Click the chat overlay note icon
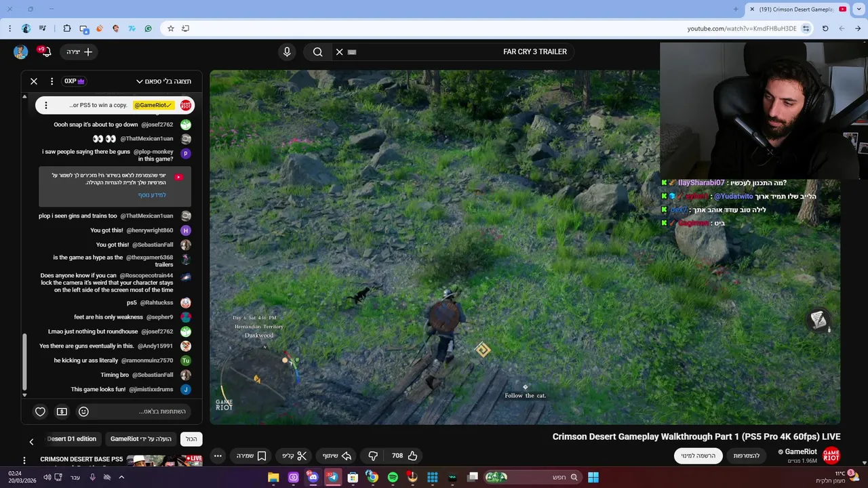Image resolution: width=868 pixels, height=488 pixels. (x=818, y=319)
